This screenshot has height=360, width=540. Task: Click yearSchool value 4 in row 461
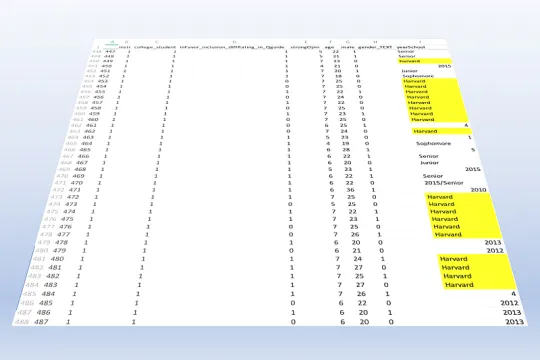(466, 125)
